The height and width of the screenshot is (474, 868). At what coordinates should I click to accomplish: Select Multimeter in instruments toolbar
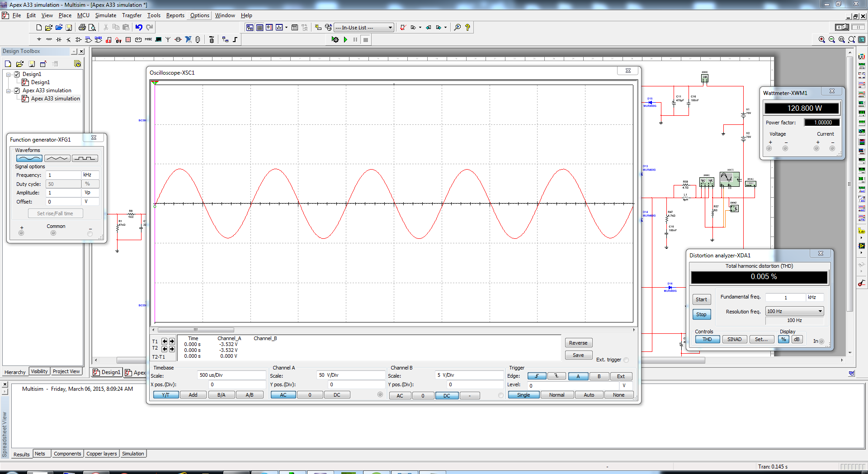point(862,57)
